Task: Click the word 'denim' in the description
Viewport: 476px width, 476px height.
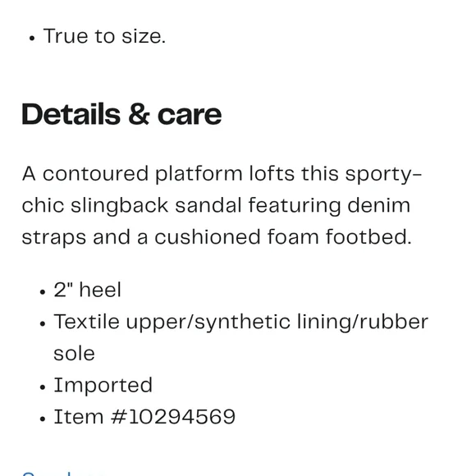Action: pyautogui.click(x=379, y=205)
